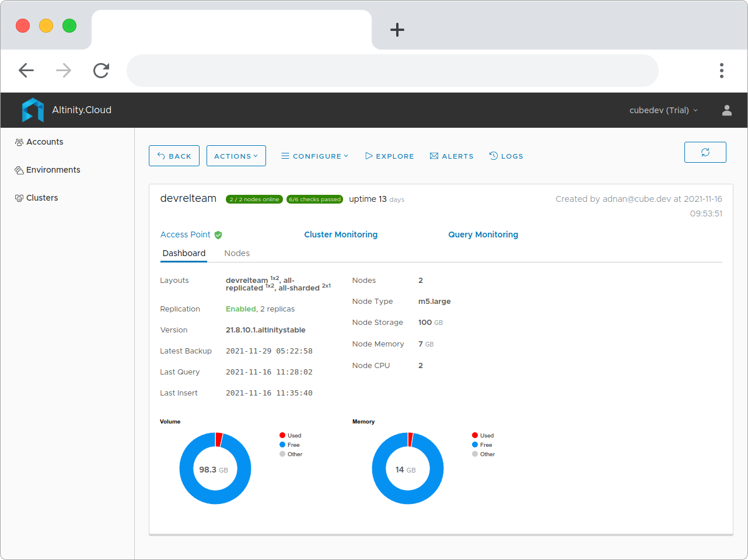Screen dimensions: 748x560
Task: Switch to the Nodes tab
Action: click(x=237, y=253)
